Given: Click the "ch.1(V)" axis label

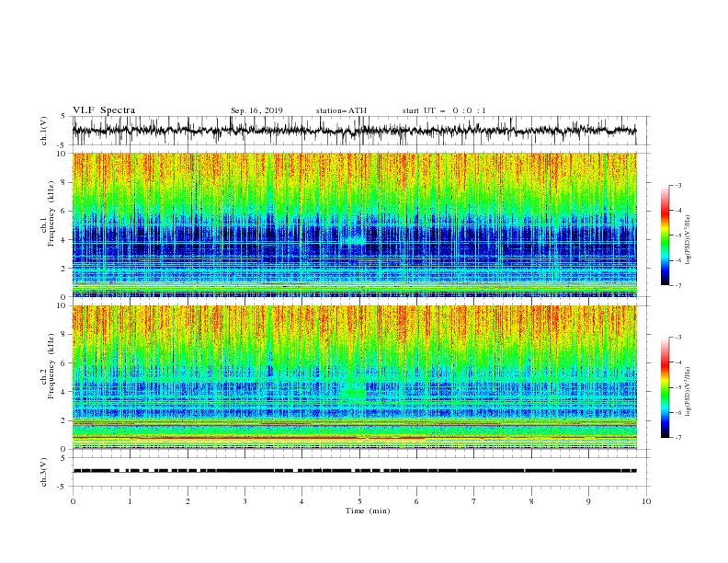Looking at the screenshot, I should pos(44,131).
